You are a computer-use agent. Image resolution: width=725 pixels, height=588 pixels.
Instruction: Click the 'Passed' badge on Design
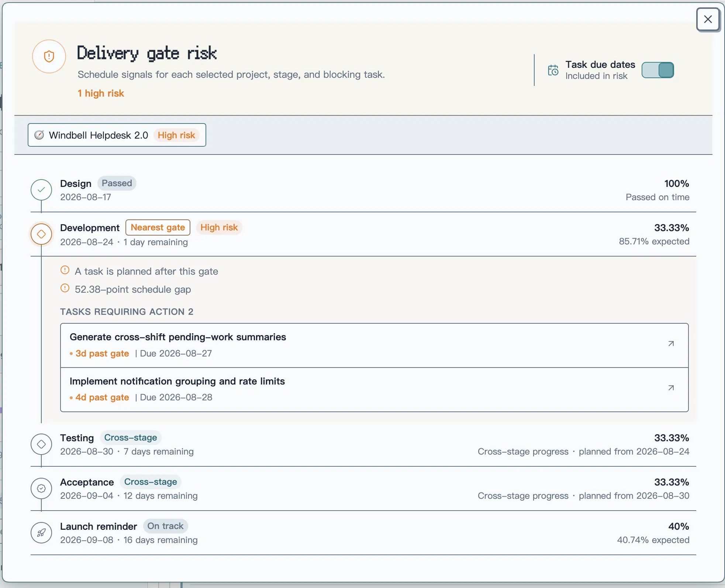point(117,183)
